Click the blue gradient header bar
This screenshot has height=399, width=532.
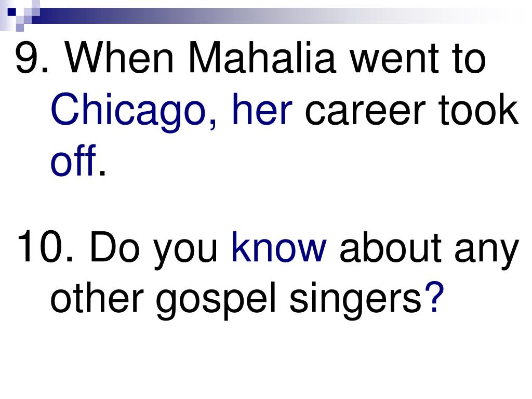click(x=282, y=16)
